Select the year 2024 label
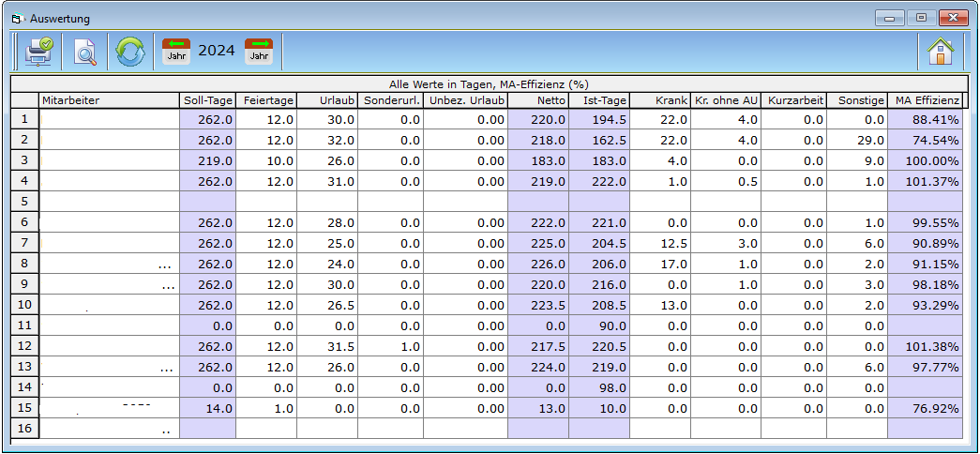980x454 pixels. (x=217, y=51)
